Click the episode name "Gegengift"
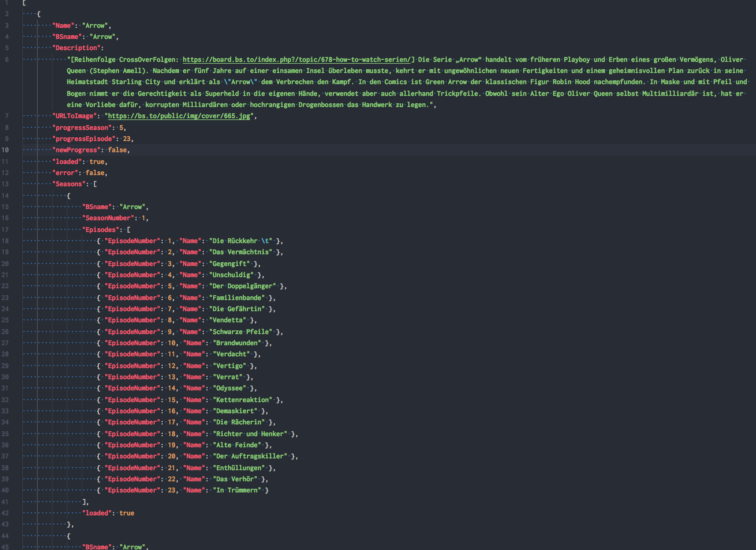 click(x=229, y=264)
